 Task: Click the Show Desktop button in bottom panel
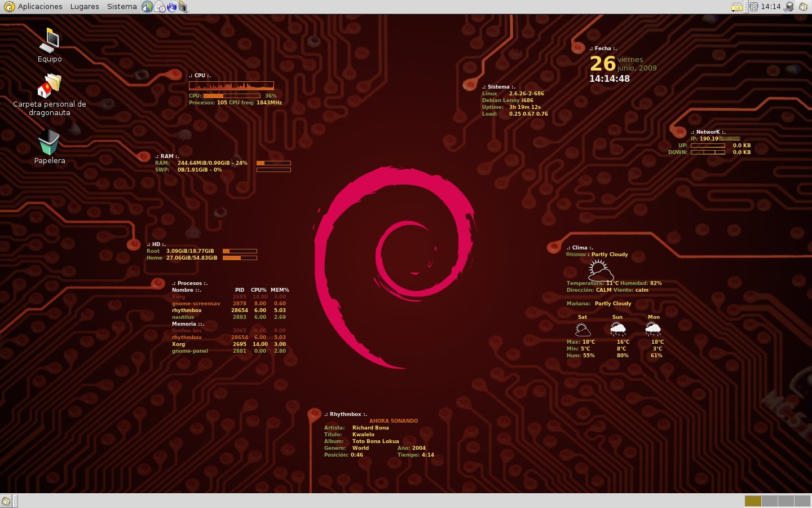[x=6, y=501]
